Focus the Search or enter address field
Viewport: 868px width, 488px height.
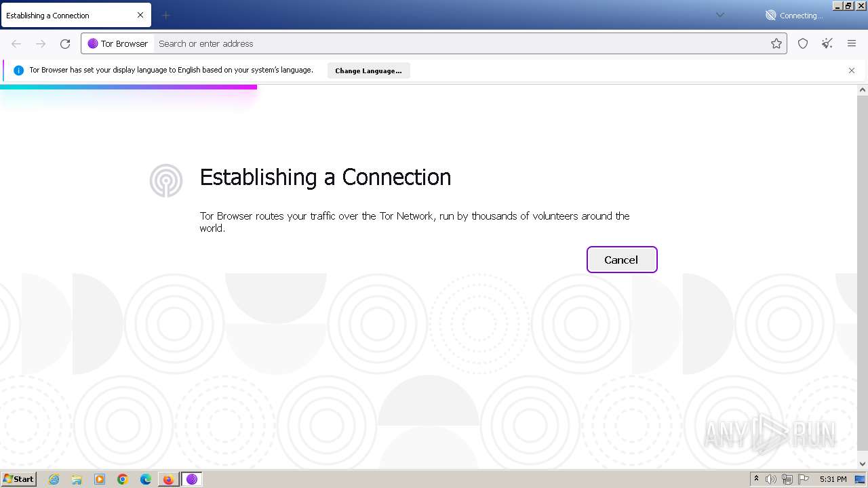click(x=461, y=43)
